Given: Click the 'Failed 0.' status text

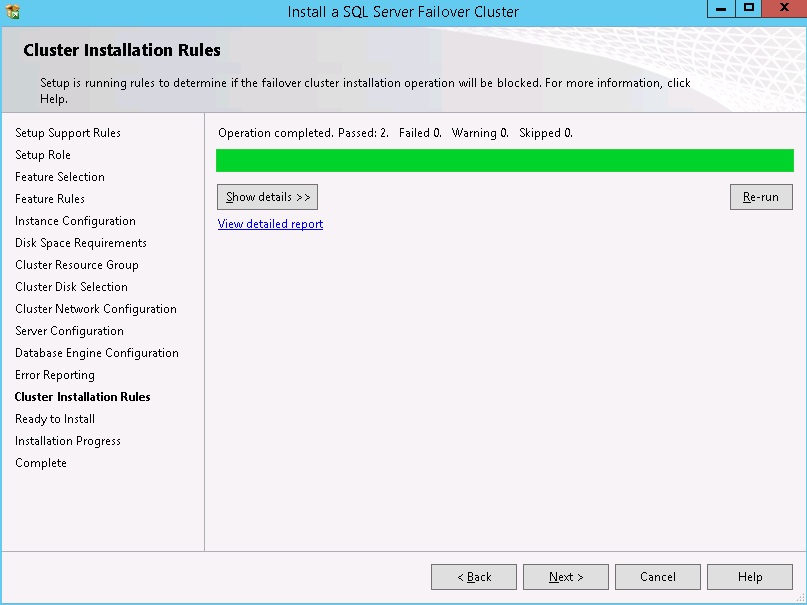Looking at the screenshot, I should (420, 133).
